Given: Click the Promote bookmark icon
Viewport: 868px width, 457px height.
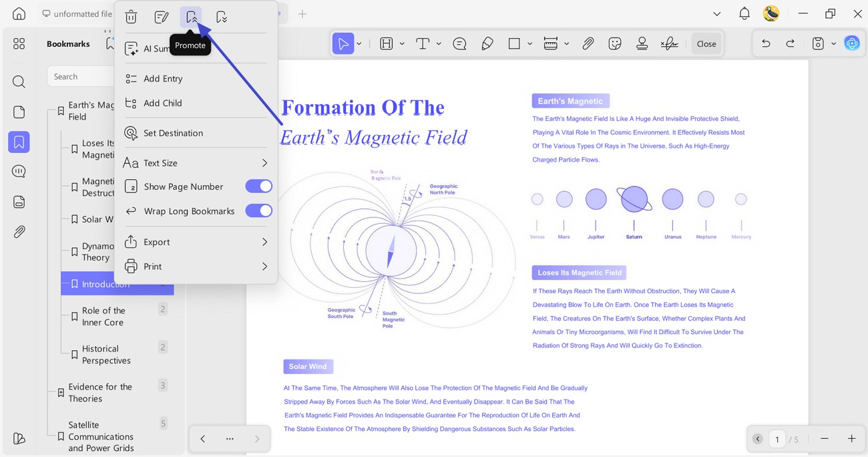Looking at the screenshot, I should [x=191, y=17].
